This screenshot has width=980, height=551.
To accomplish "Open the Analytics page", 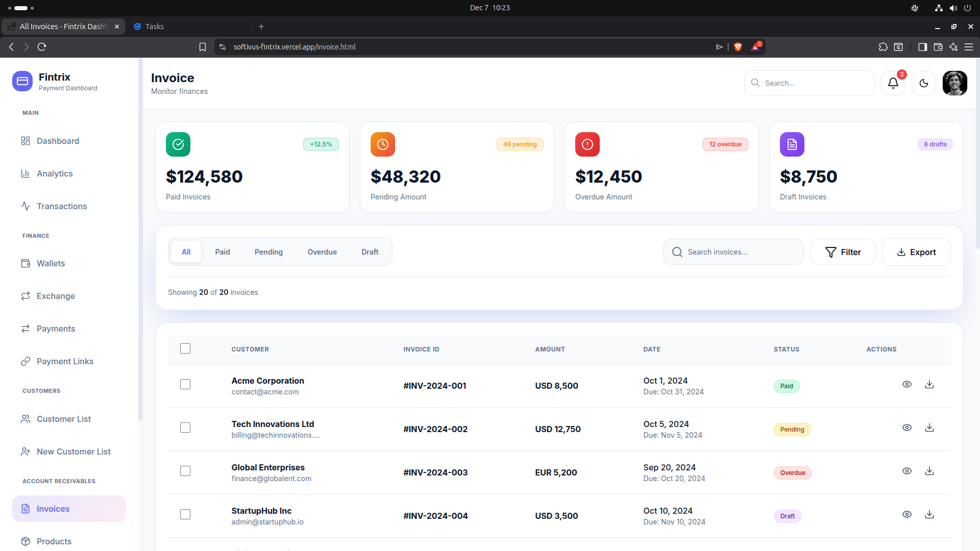I will pos(55,173).
